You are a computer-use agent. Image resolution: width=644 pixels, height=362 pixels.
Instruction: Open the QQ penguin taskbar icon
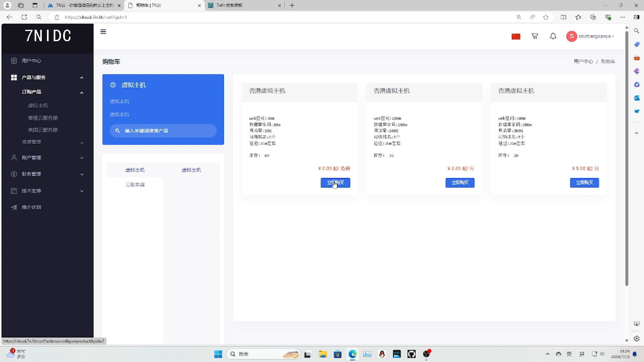tap(382, 354)
